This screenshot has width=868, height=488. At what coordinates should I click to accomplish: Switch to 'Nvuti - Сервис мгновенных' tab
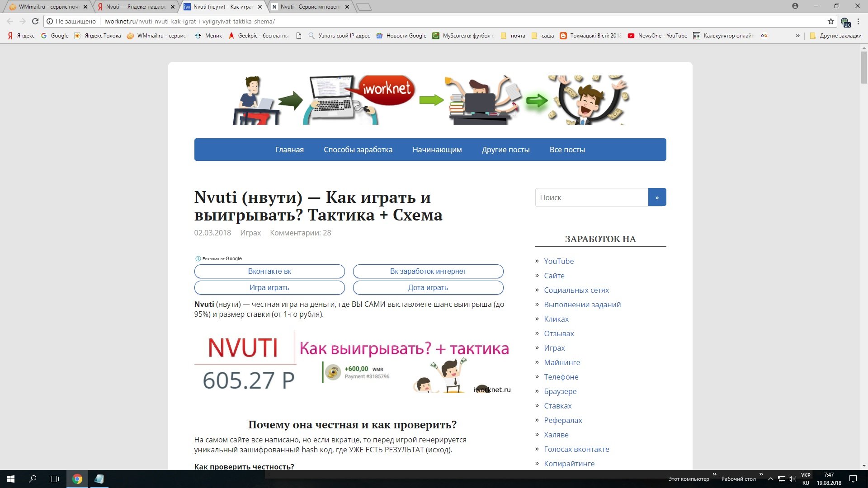tap(310, 7)
